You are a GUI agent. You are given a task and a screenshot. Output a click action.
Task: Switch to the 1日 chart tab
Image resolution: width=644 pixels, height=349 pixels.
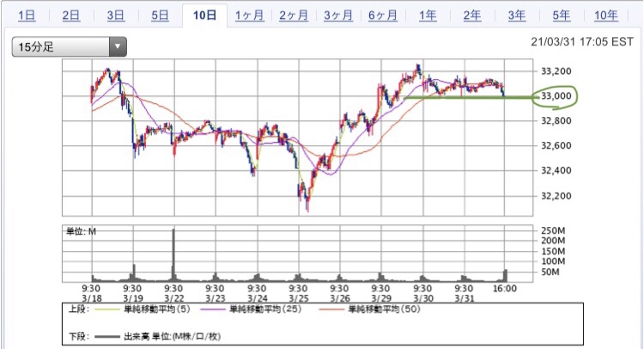click(27, 15)
